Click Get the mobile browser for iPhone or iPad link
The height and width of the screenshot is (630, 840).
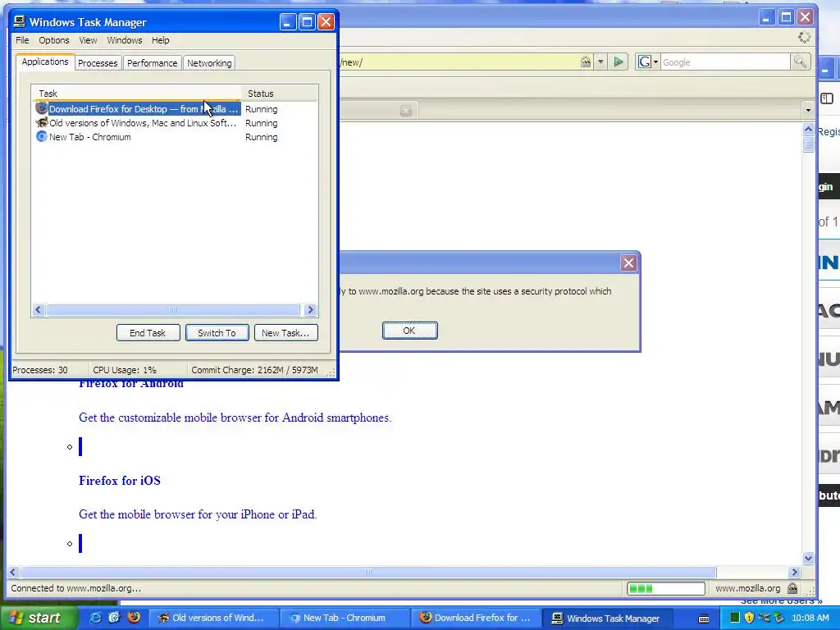198,514
